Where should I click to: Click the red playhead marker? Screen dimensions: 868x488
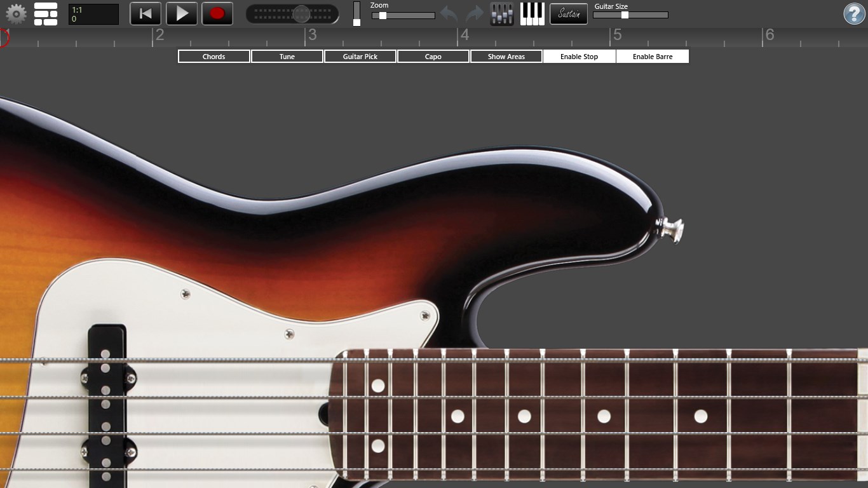(4, 37)
